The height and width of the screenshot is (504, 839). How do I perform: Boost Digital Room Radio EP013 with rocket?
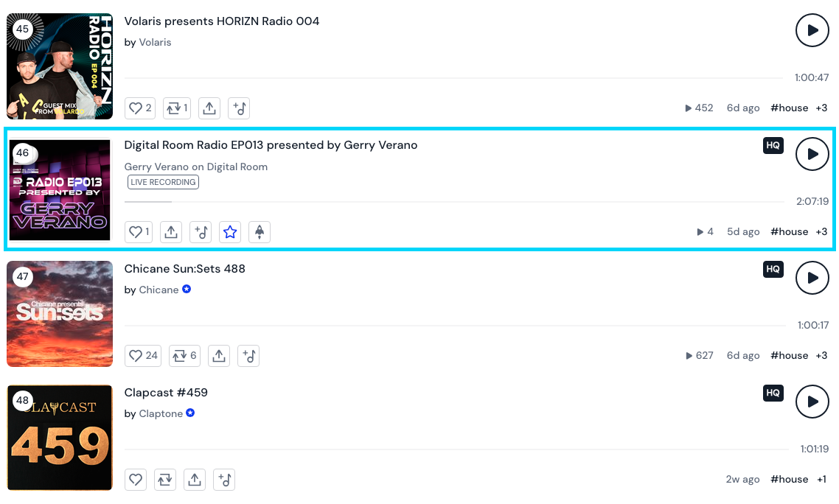[260, 232]
